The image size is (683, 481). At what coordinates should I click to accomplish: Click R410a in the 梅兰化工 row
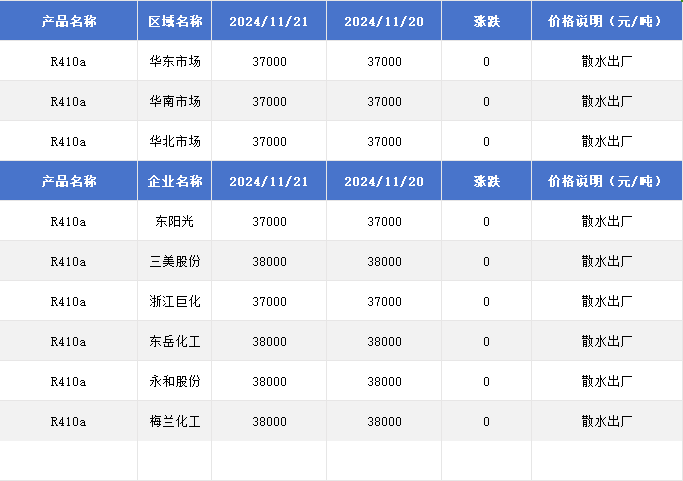[x=68, y=422]
